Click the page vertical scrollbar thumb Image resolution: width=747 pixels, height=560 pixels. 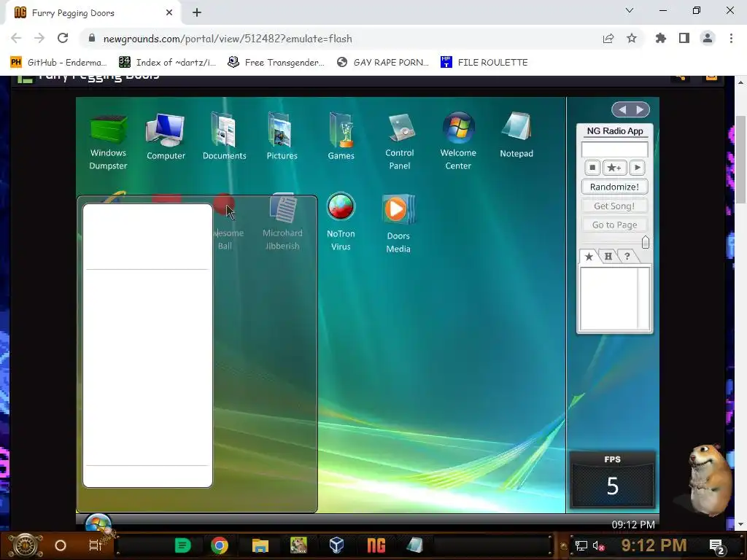740,159
